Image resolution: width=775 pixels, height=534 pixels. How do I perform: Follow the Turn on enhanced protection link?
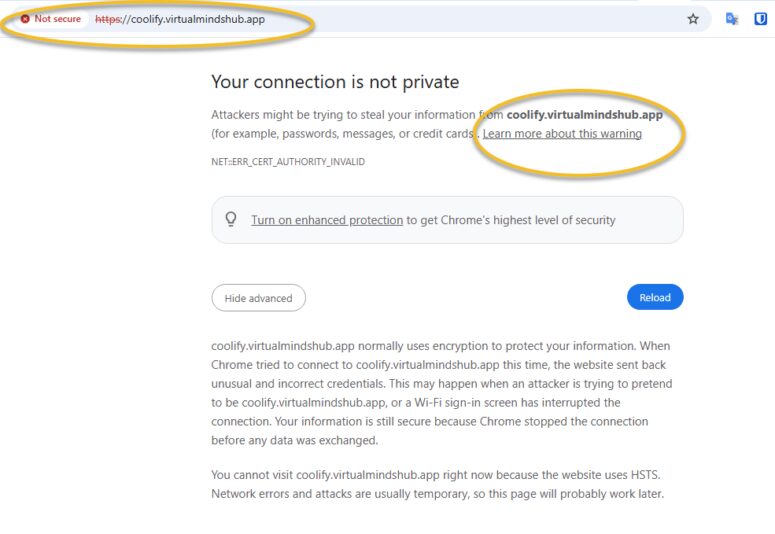click(327, 220)
